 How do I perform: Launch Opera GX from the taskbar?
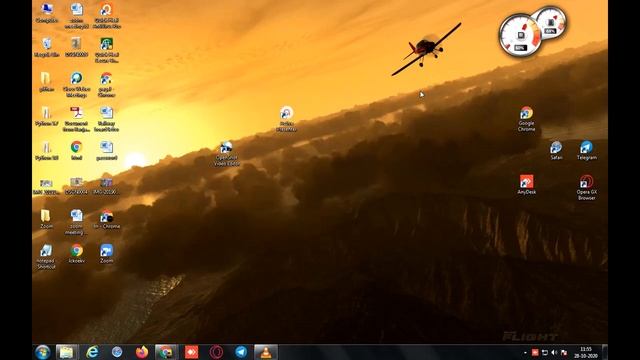coord(216,352)
